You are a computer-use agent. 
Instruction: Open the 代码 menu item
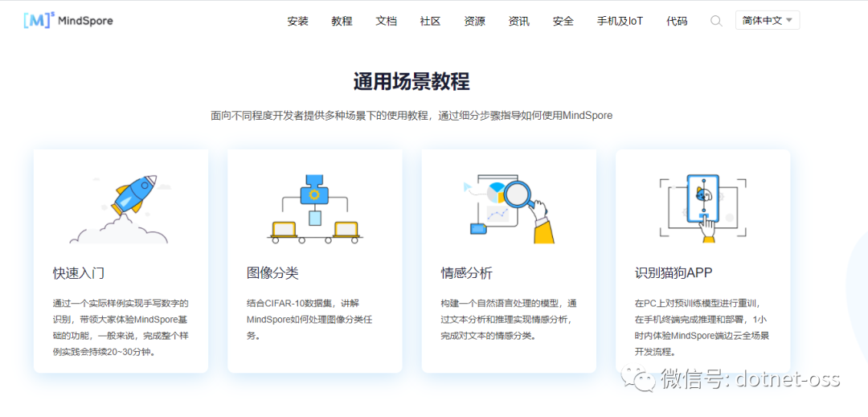[x=677, y=22]
